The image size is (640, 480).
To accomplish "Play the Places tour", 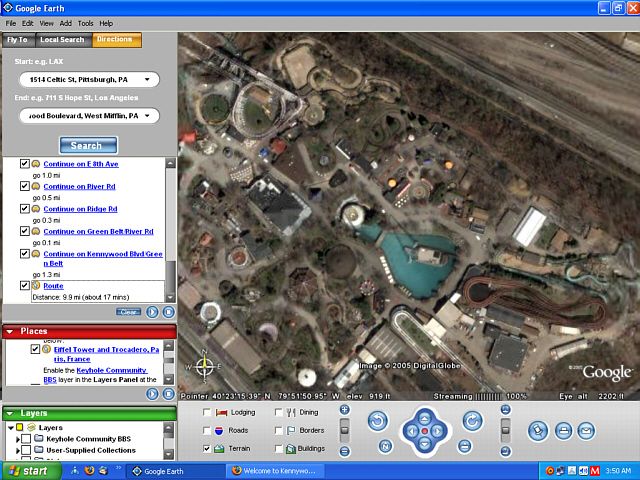I will tap(152, 394).
